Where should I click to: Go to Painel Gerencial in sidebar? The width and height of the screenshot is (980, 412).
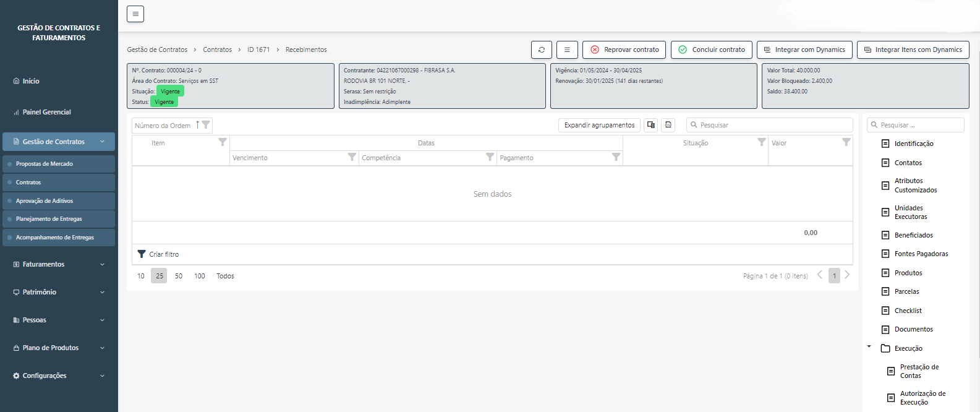pyautogui.click(x=46, y=112)
